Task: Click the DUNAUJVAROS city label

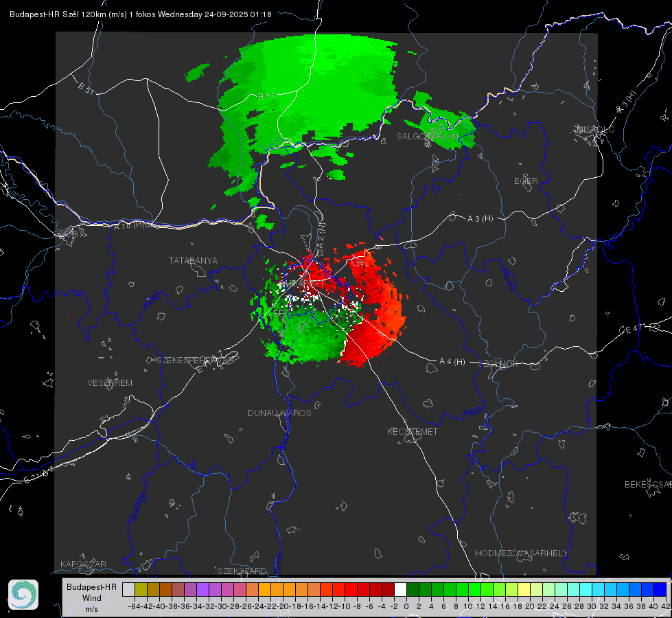Action: tap(279, 413)
